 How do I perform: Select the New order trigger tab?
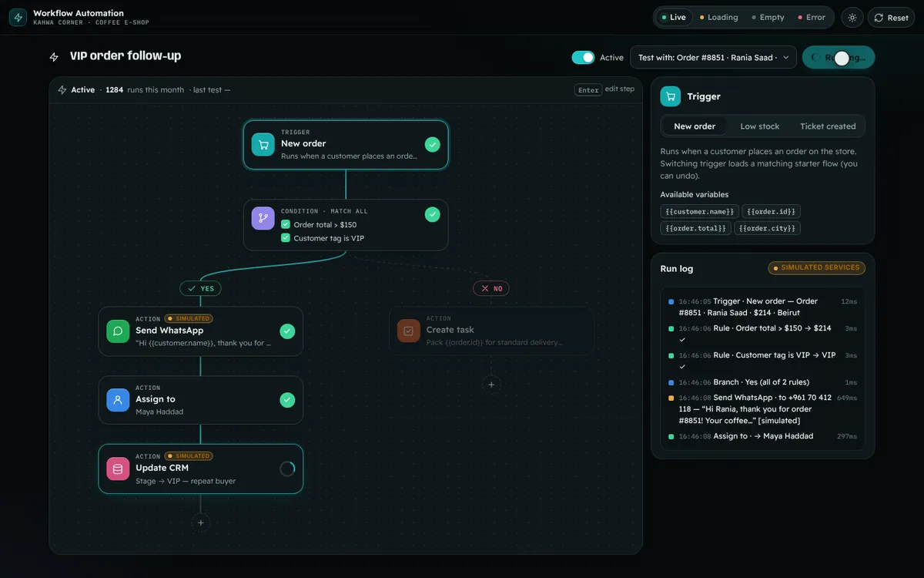(695, 126)
